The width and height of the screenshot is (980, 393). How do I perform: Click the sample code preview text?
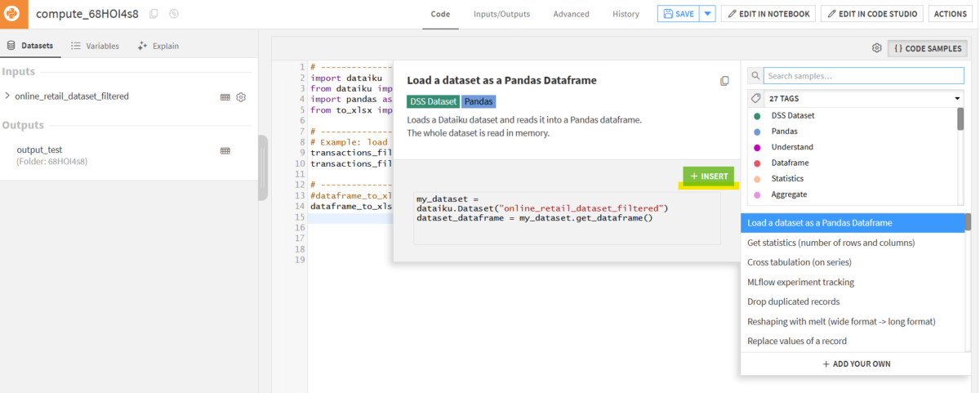(542, 208)
